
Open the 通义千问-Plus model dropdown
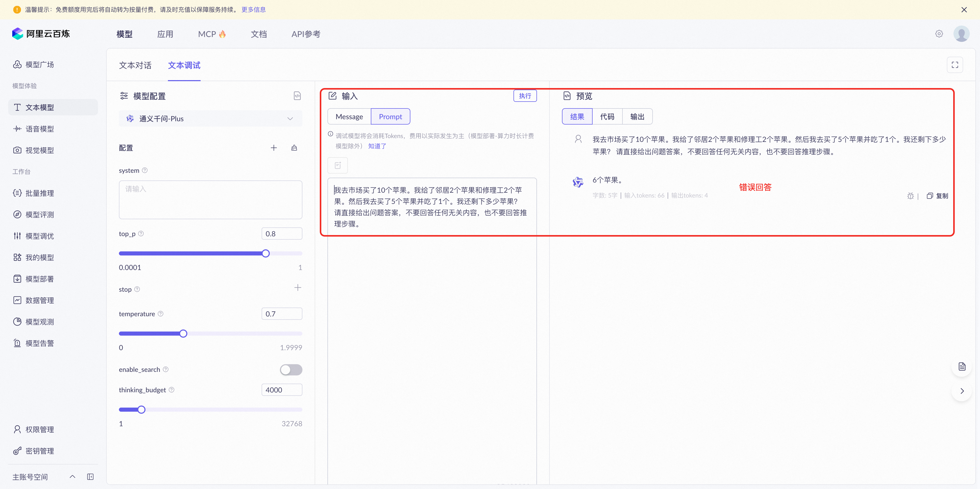(x=210, y=118)
